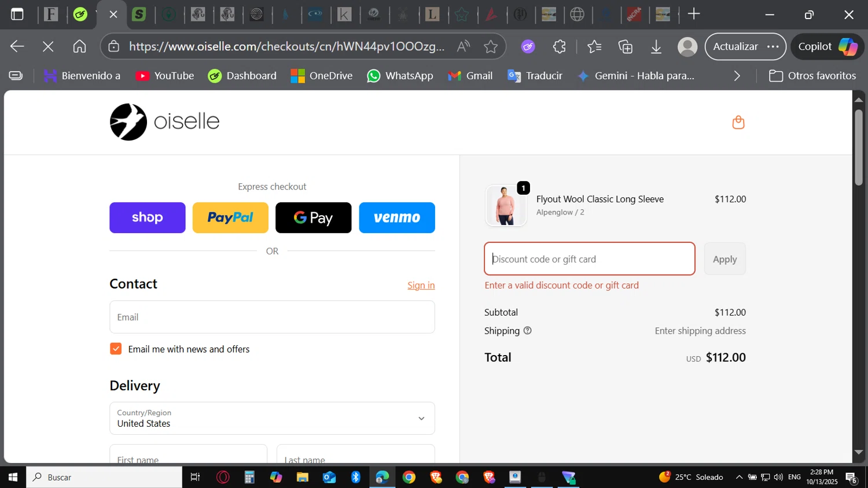Image resolution: width=868 pixels, height=488 pixels.
Task: Uncheck Email me with news and offers
Action: coord(116,349)
